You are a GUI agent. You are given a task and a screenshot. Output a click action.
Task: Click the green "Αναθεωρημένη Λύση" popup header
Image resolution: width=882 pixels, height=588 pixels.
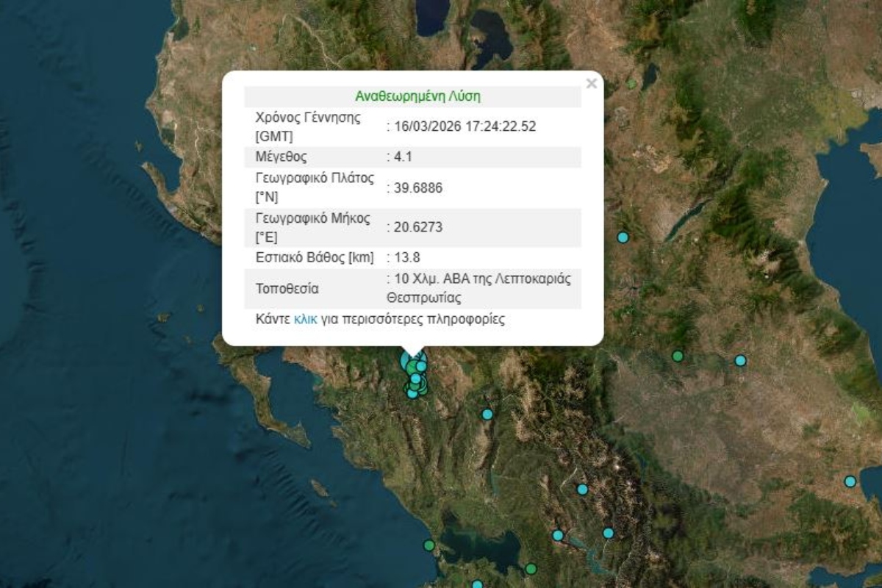tap(417, 96)
